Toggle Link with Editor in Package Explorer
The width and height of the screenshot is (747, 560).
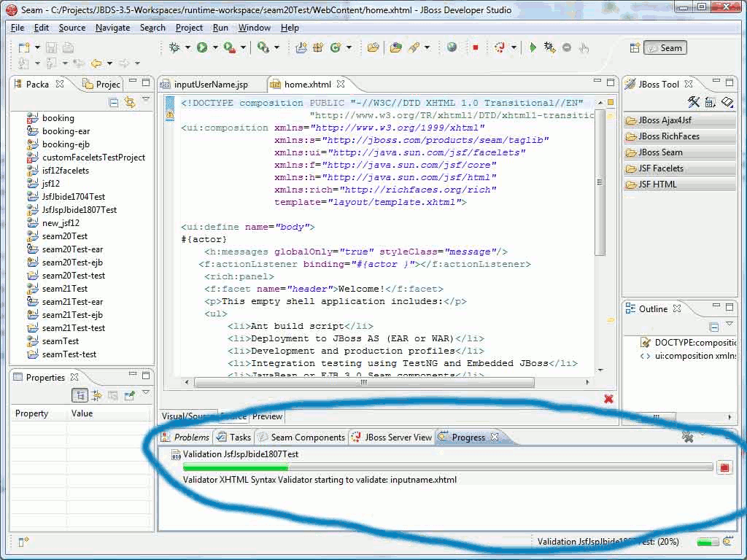[130, 102]
